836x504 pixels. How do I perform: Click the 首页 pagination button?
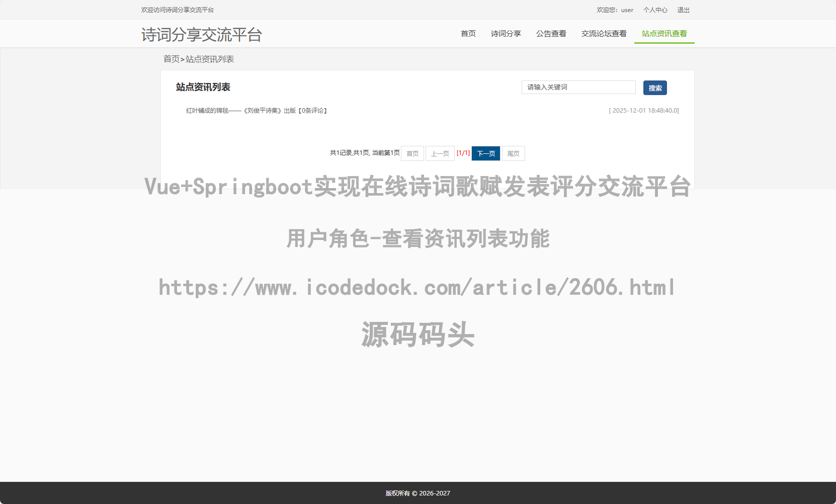tap(412, 153)
